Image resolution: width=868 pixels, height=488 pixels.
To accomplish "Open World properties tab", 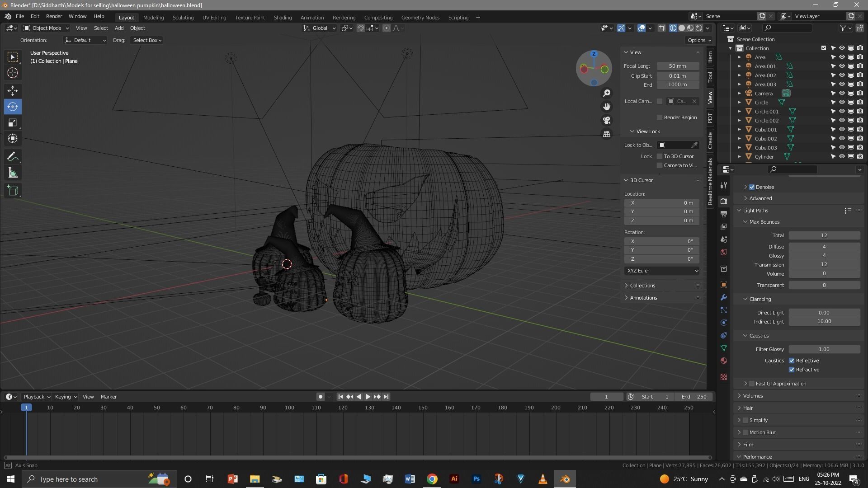I will click(724, 252).
